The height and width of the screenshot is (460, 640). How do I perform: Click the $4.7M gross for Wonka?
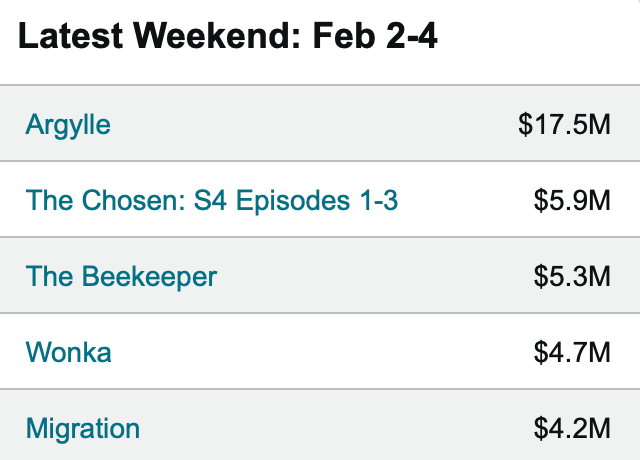coord(572,352)
